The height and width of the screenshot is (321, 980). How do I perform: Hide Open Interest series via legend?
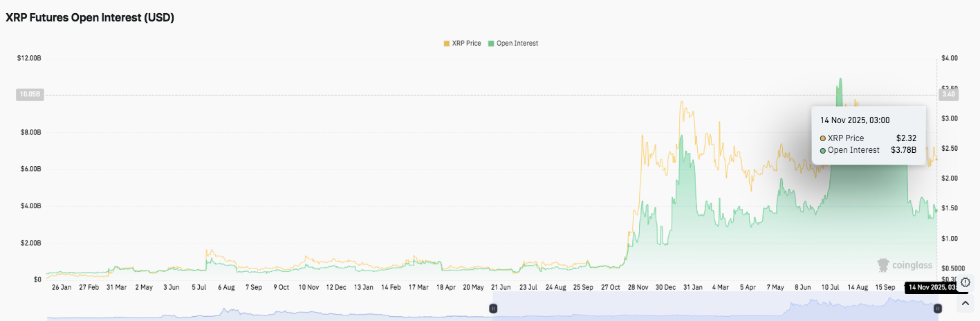(512, 44)
